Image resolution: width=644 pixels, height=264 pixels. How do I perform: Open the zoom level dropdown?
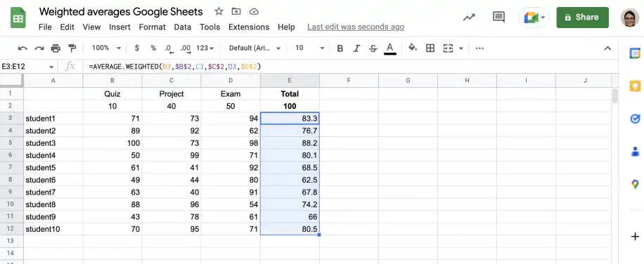106,48
